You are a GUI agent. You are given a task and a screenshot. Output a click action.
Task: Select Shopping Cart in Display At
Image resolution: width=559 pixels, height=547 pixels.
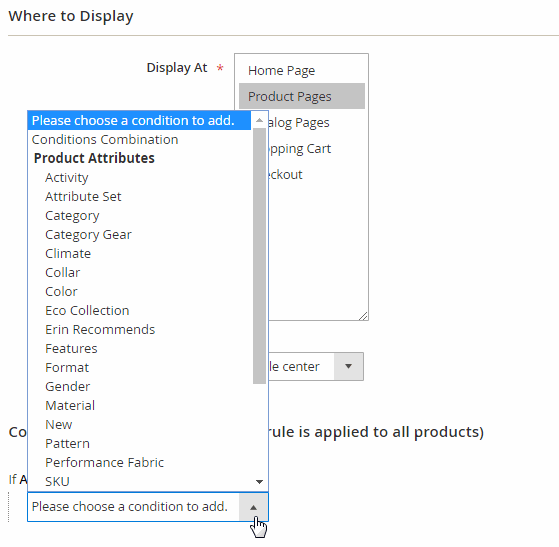(317, 148)
